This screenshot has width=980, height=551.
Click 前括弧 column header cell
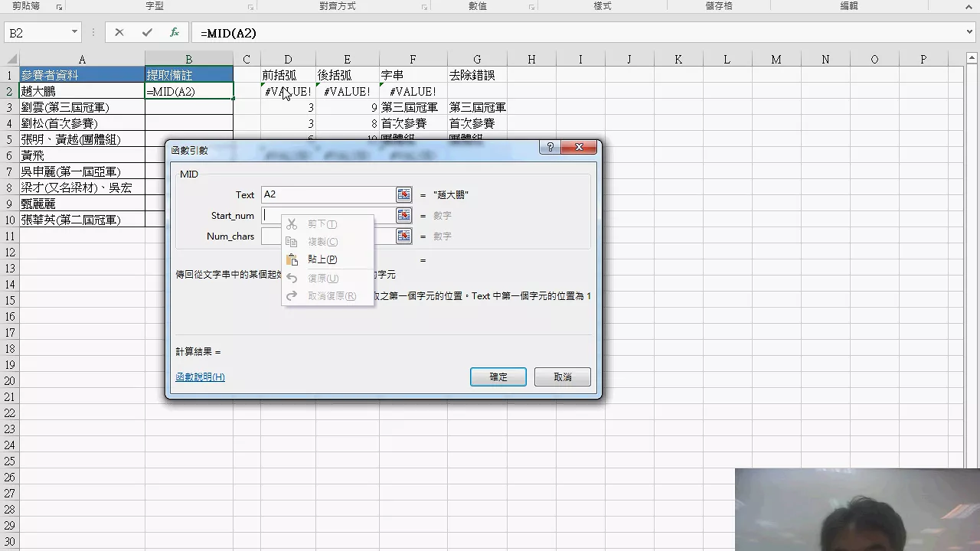tap(288, 75)
